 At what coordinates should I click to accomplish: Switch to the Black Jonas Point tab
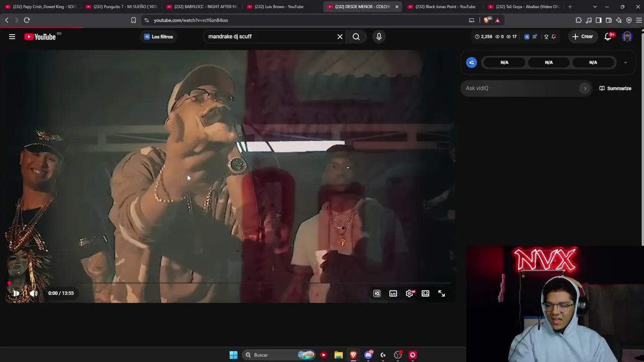click(443, 7)
